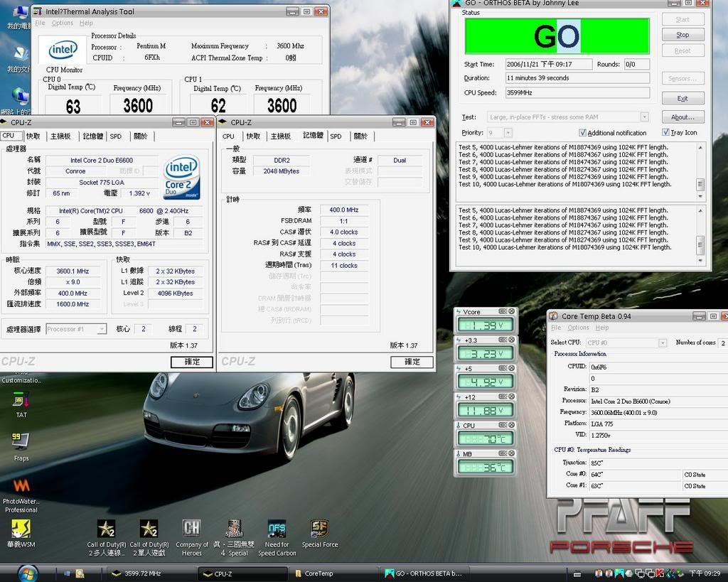Click the Sensors... button in ORTHOS
Screen dimensions: 728x582
(682, 78)
